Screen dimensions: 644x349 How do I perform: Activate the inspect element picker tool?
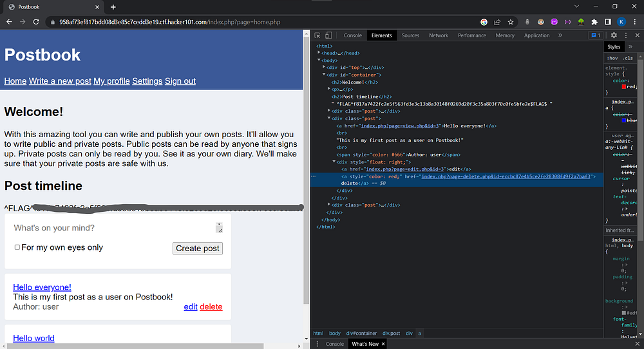[x=317, y=35]
